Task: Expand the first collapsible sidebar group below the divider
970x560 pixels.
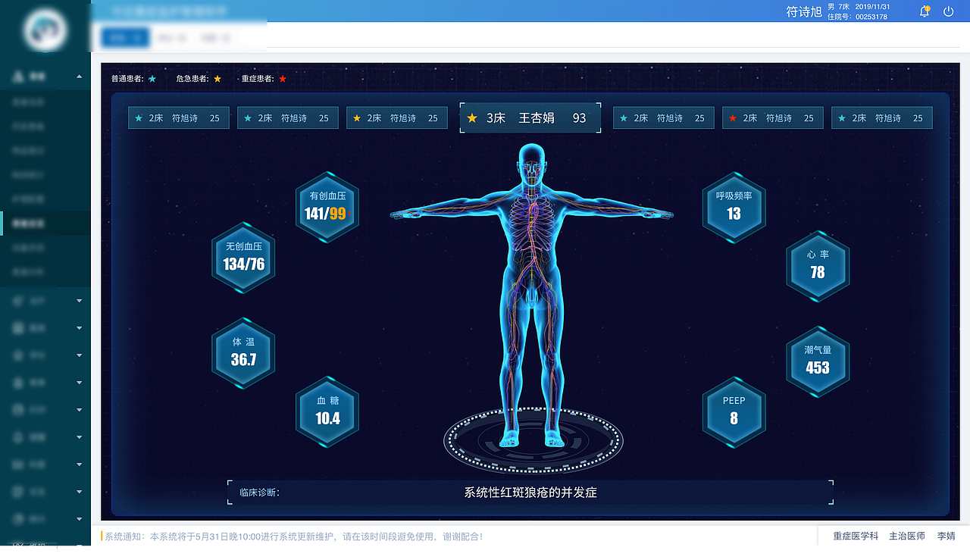Action: (79, 301)
